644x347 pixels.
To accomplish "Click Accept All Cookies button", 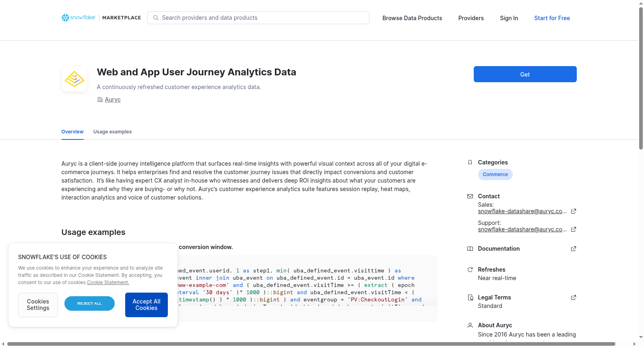I will coord(147,305).
